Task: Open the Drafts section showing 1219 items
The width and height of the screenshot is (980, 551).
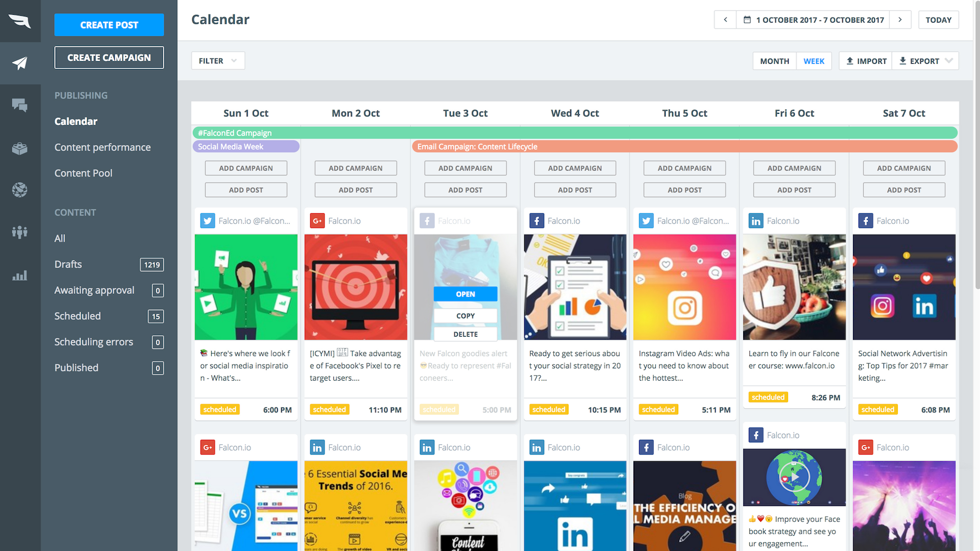Action: tap(68, 264)
